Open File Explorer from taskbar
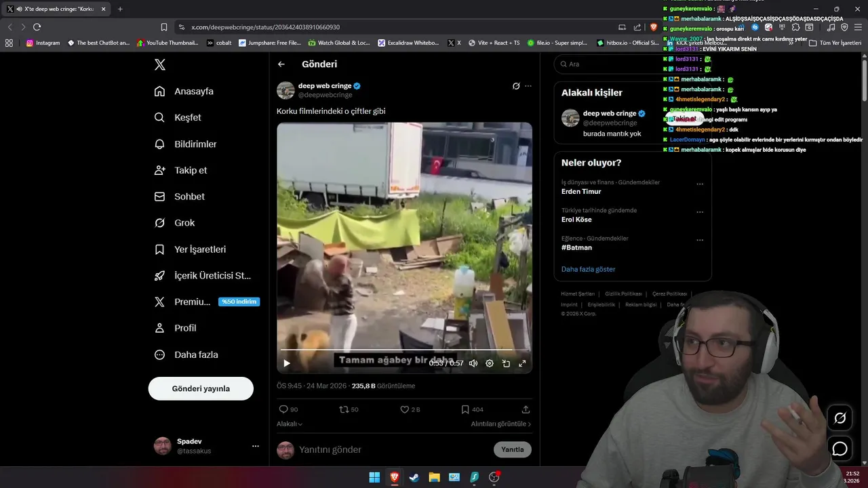This screenshot has width=868, height=488. 434,477
